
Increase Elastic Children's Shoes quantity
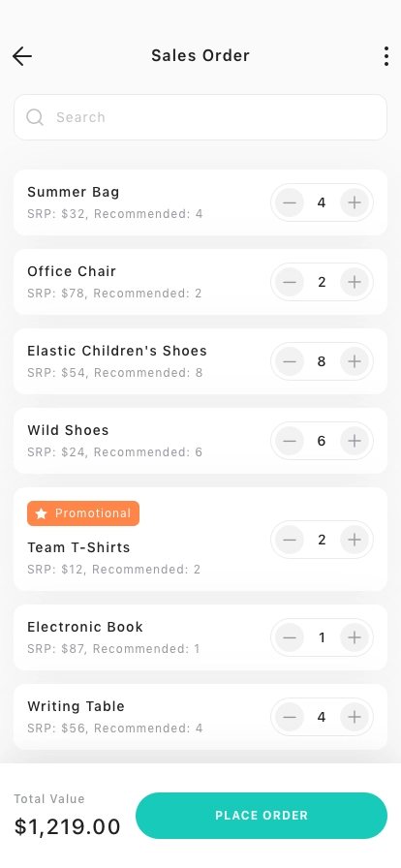click(355, 361)
